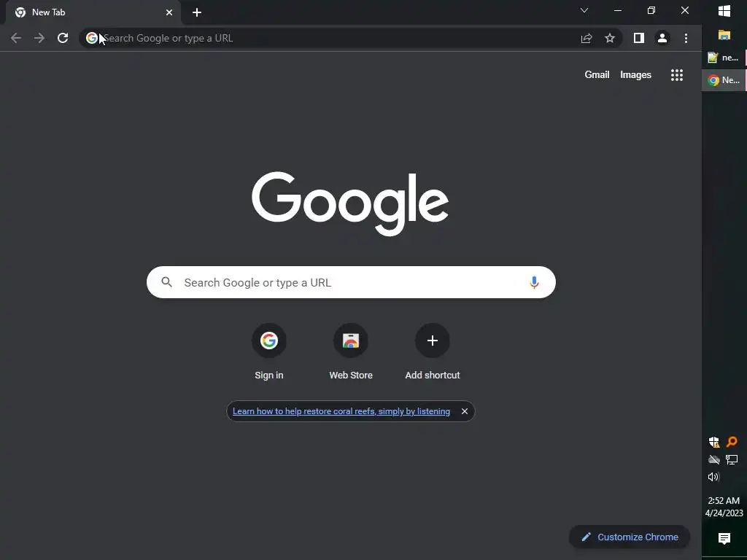Open the Windows Start menu
Image resolution: width=747 pixels, height=560 pixels.
[x=724, y=11]
